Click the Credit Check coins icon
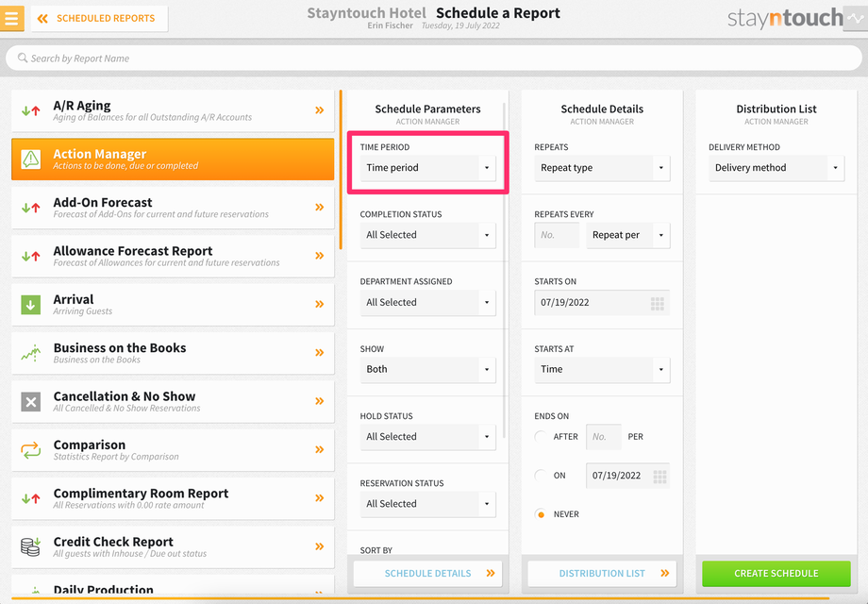The width and height of the screenshot is (868, 604). (31, 546)
